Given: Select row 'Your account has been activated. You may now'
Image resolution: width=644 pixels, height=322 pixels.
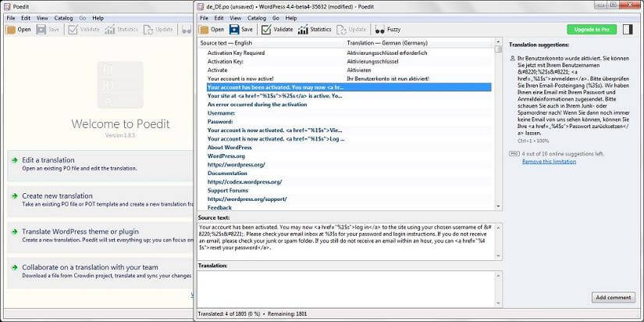Looking at the screenshot, I should [349, 88].
